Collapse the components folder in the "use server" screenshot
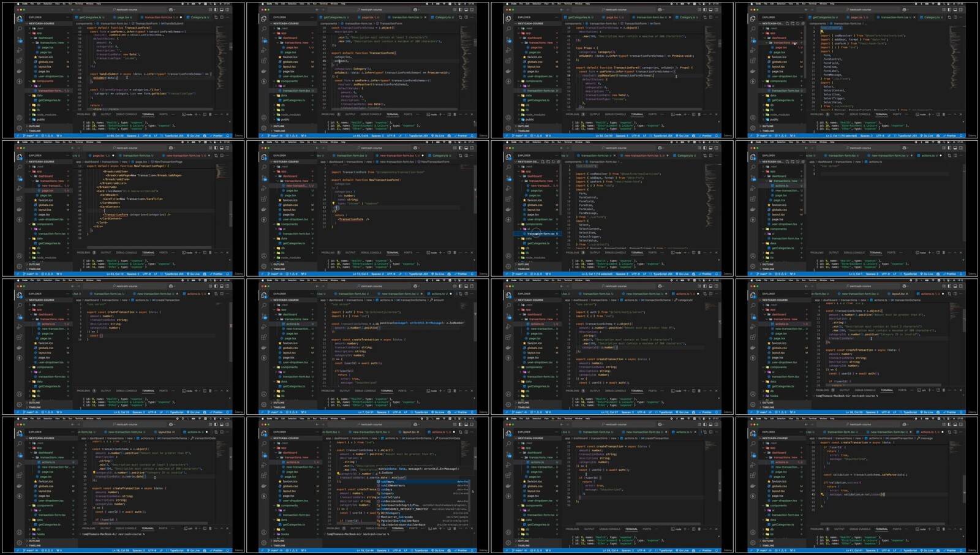 coord(778,228)
